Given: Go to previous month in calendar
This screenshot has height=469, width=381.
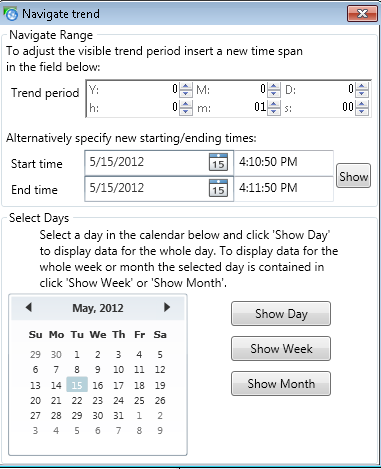Looking at the screenshot, I should click(29, 307).
